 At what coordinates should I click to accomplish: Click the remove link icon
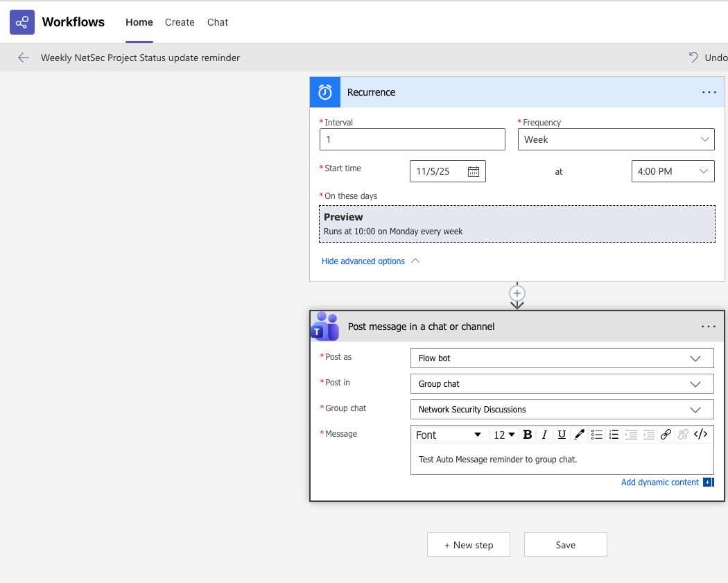click(x=683, y=435)
